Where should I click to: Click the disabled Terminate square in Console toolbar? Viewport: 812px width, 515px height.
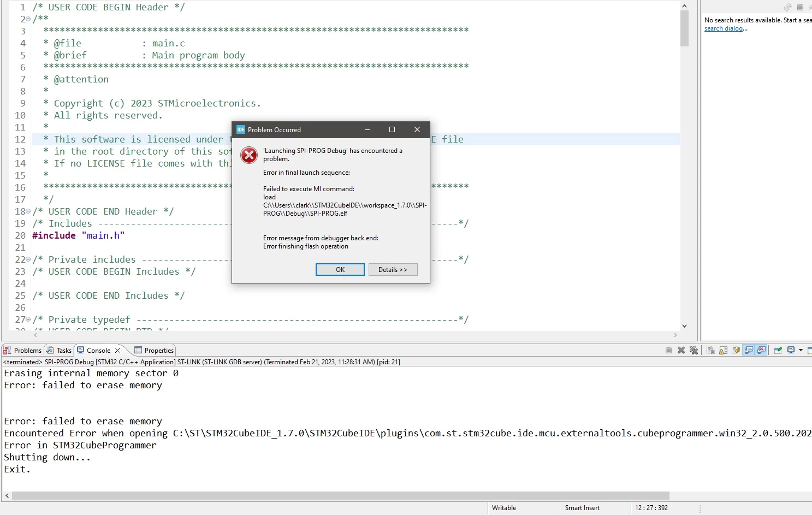(668, 351)
